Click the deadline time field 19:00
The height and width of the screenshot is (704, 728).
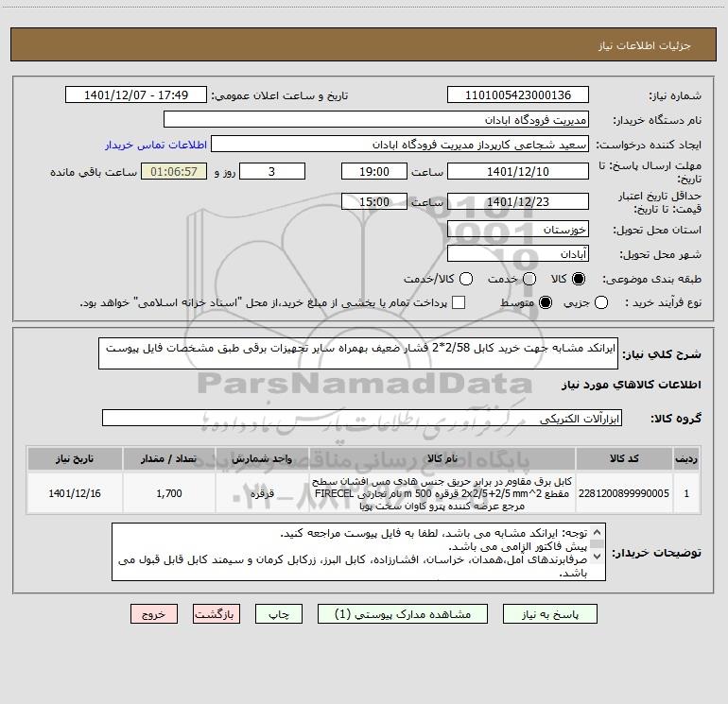point(374,171)
